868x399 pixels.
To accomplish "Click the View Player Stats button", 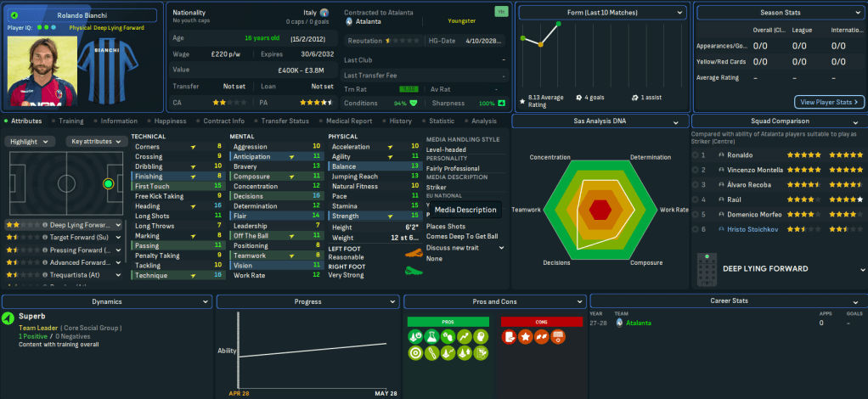I will [x=827, y=102].
